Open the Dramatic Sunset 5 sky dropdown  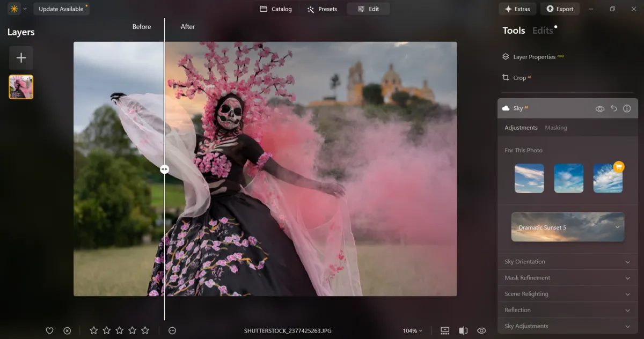click(x=567, y=227)
